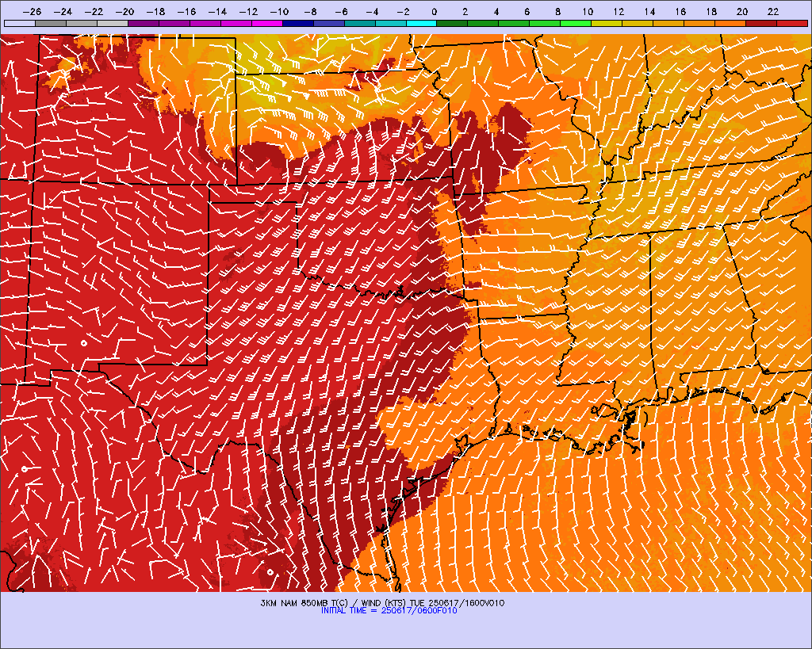The height and width of the screenshot is (649, 812).
Task: Click the lavender swatch left of -26
Action: pyautogui.click(x=20, y=23)
